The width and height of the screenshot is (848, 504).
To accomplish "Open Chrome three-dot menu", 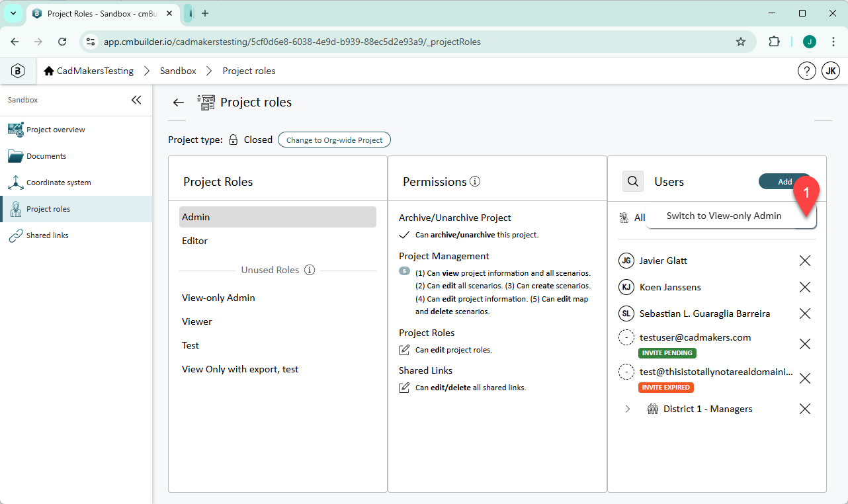I will point(833,42).
